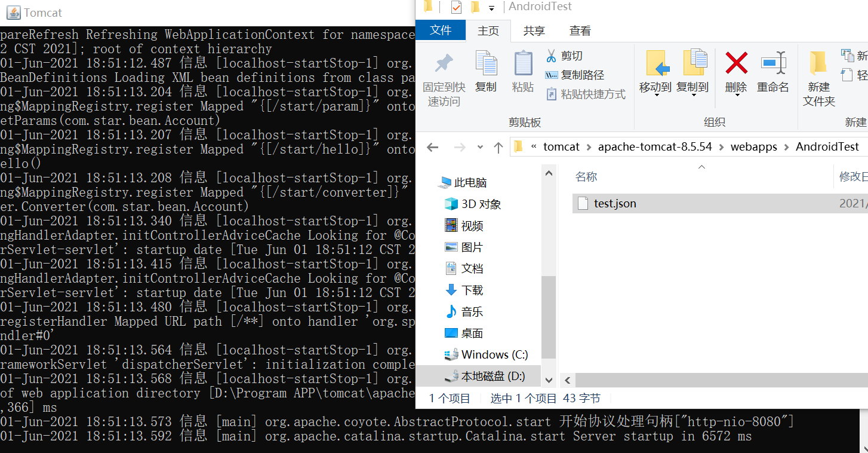Click the up-one-level arrow
Screen dimensions: 868x453
498,146
